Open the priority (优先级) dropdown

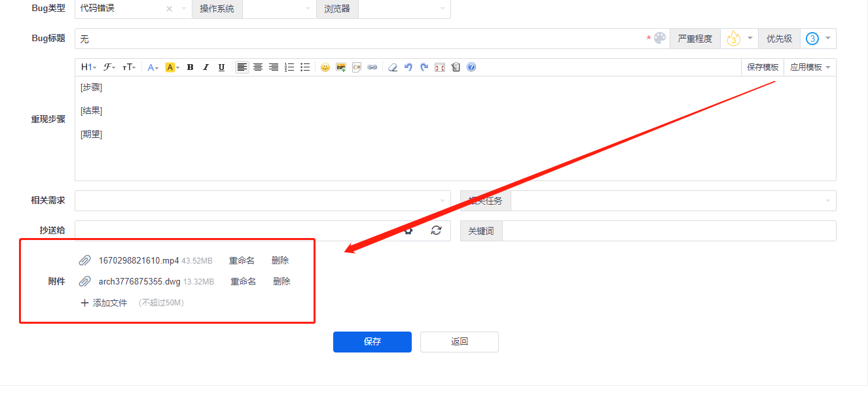[x=818, y=39]
